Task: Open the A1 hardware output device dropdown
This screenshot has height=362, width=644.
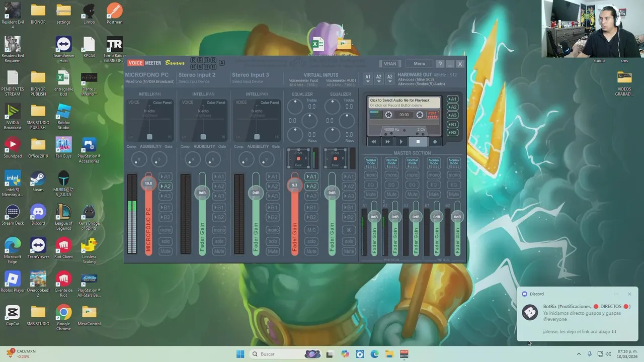Action: (x=368, y=79)
